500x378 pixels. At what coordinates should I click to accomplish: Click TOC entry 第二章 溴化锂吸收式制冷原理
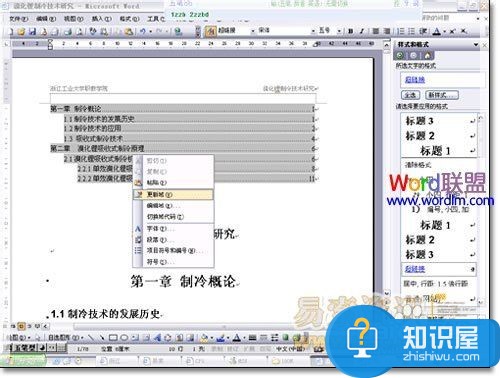tap(97, 148)
